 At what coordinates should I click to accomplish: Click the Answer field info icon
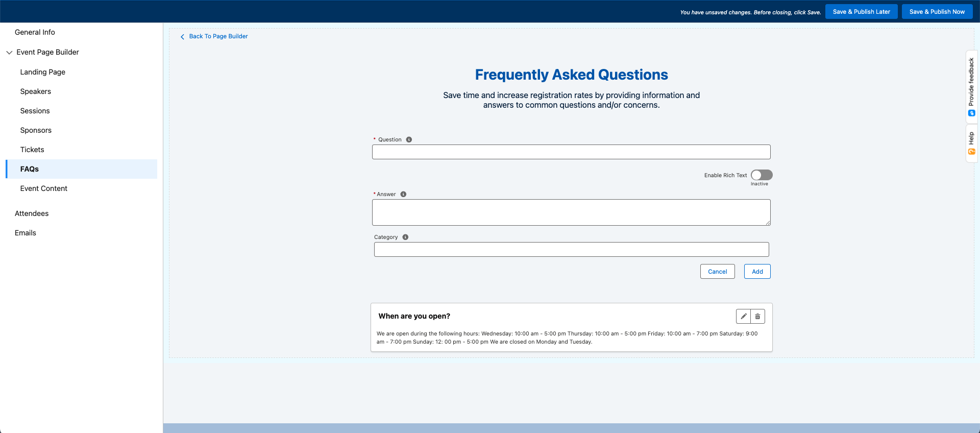coord(403,194)
